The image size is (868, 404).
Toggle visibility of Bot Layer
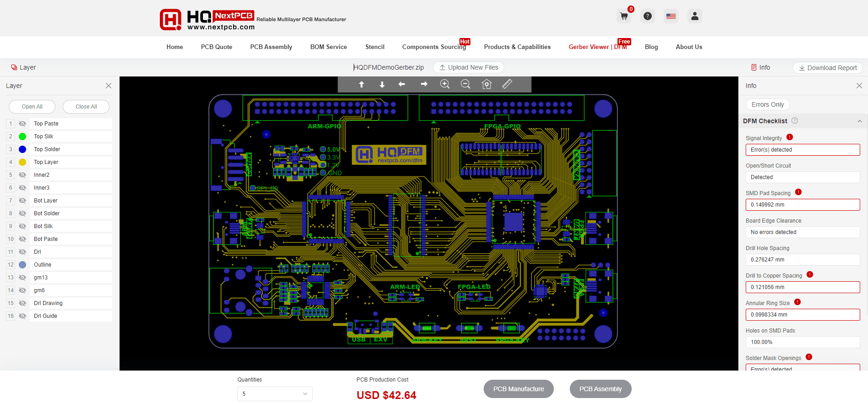point(22,201)
